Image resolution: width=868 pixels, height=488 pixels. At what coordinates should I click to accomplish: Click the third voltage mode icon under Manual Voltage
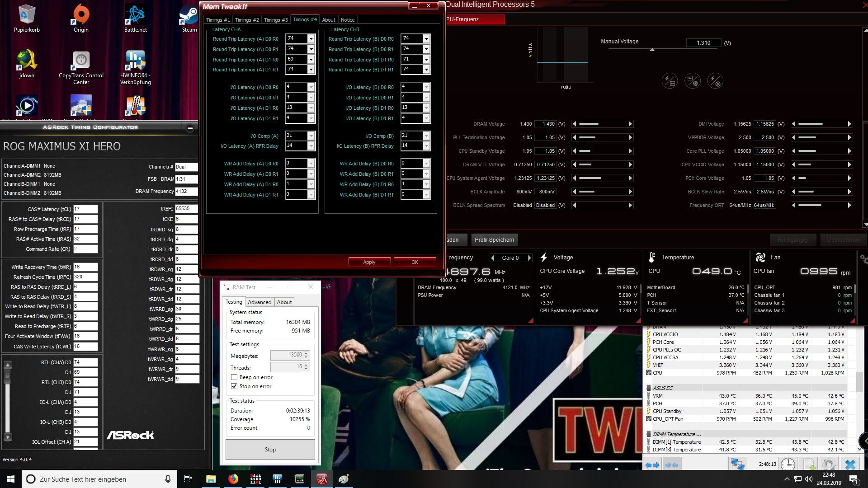coord(715,81)
